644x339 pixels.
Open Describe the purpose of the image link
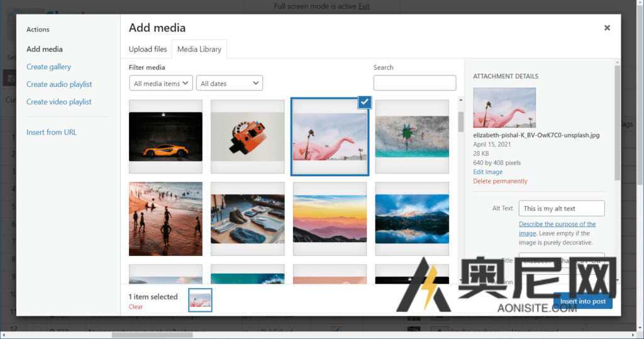point(557,228)
